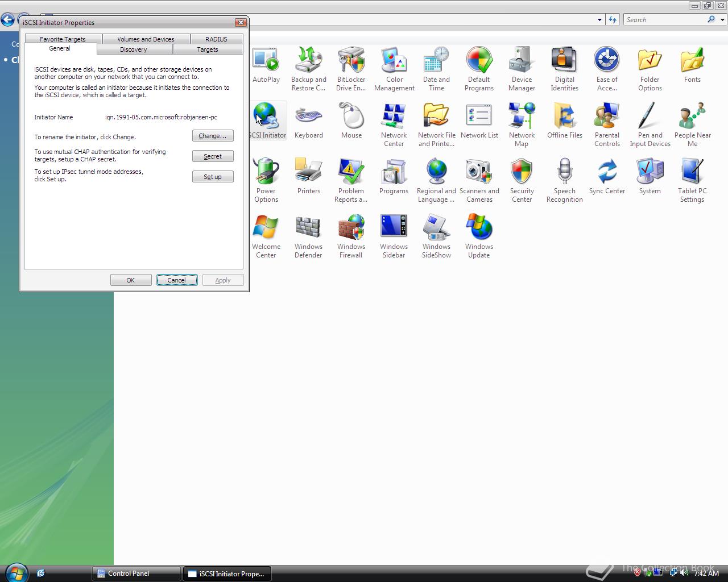Open Windows Sidebar icon
Viewport: 728px width, 582px height.
point(394,236)
